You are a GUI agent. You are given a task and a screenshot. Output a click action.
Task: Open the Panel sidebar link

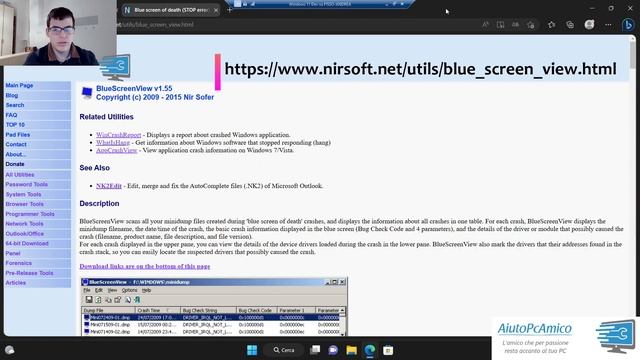(x=13, y=253)
